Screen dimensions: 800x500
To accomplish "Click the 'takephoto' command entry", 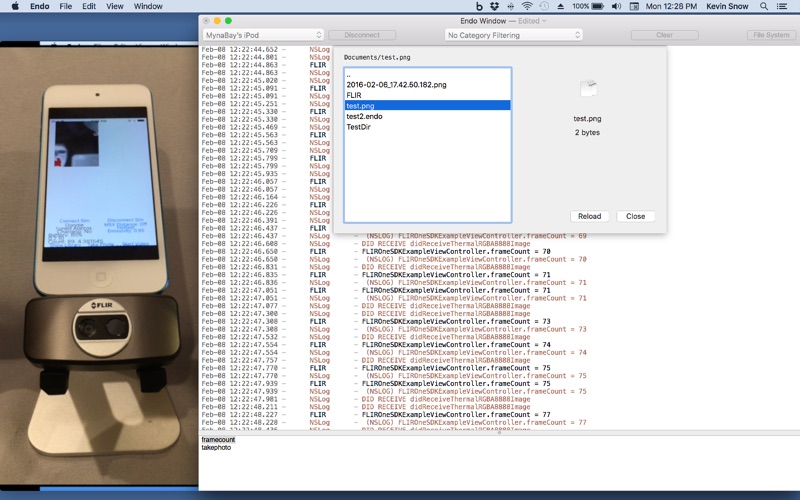I will (x=216, y=447).
